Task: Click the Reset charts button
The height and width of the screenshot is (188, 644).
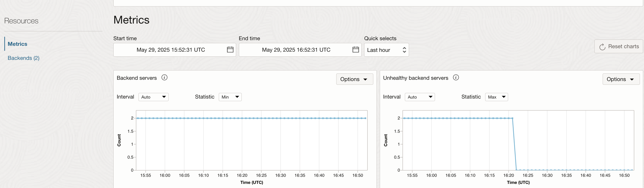Action: [618, 46]
